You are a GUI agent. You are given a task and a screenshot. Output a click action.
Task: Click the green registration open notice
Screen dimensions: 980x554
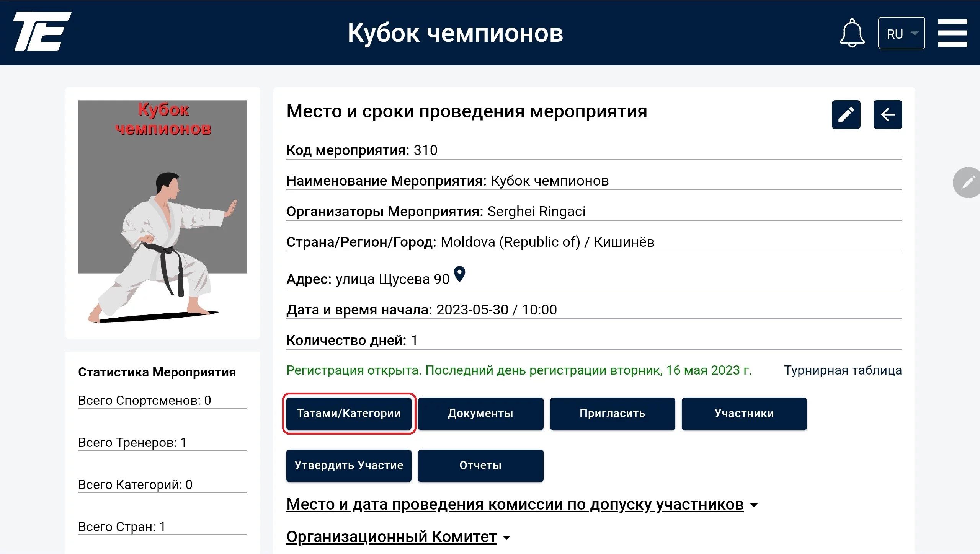coord(519,370)
